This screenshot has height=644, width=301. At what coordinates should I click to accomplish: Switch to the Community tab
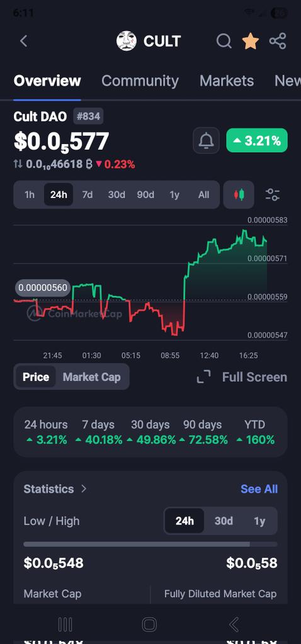pos(140,81)
